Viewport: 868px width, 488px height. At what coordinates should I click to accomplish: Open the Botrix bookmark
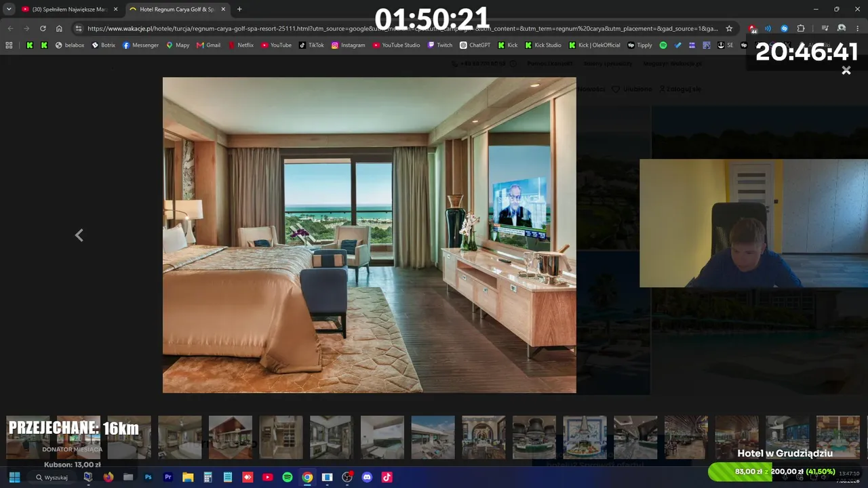tap(104, 45)
